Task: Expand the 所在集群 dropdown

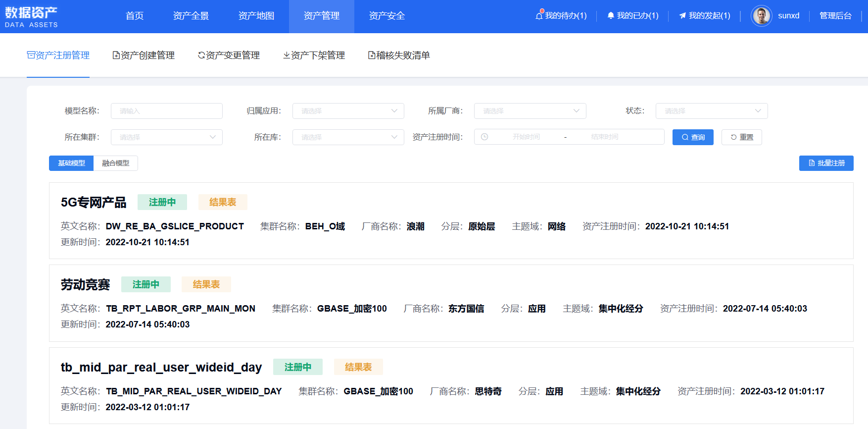Action: (x=167, y=137)
